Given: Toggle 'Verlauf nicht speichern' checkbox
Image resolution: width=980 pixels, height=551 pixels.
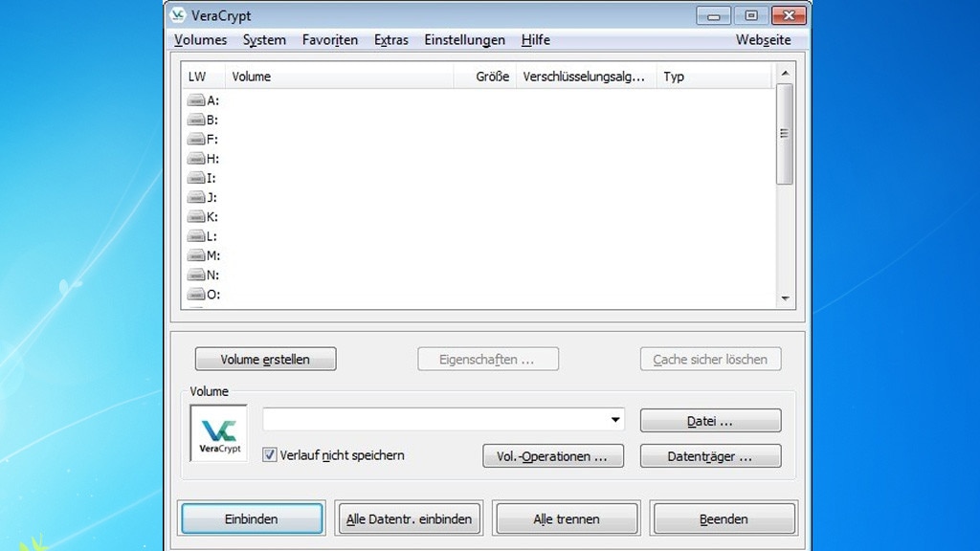Looking at the screenshot, I should pyautogui.click(x=269, y=454).
